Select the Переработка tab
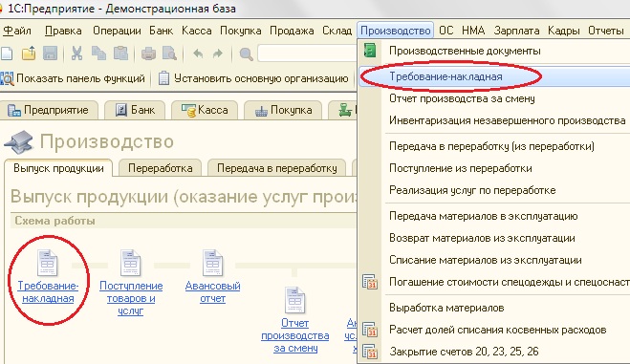 pyautogui.click(x=161, y=168)
